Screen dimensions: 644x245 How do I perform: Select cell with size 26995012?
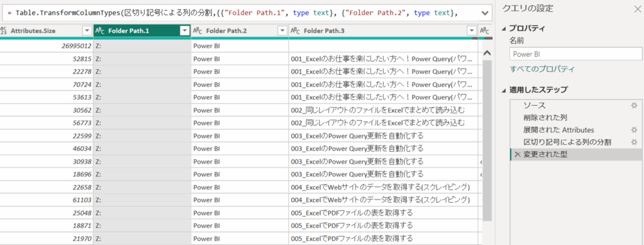pyautogui.click(x=47, y=45)
